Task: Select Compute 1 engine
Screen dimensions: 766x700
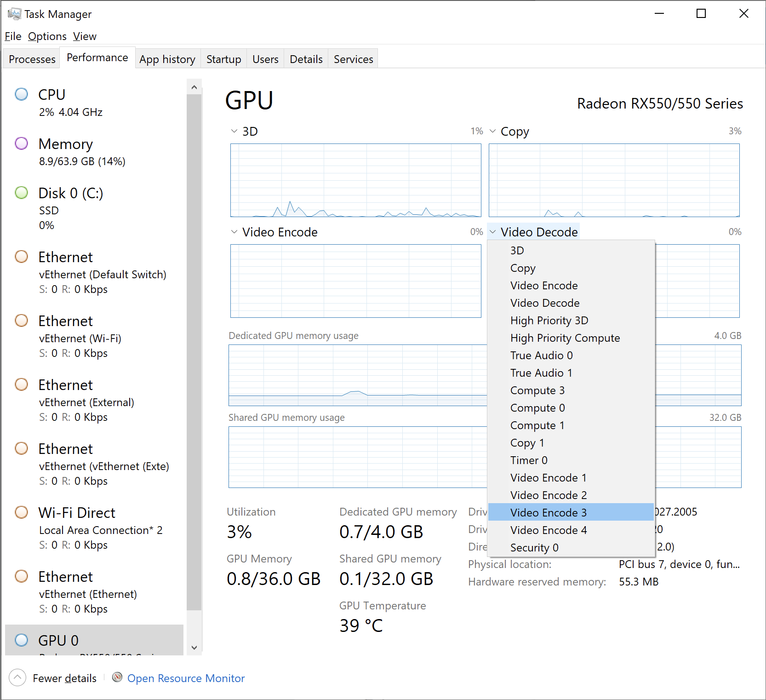Action: (x=571, y=425)
